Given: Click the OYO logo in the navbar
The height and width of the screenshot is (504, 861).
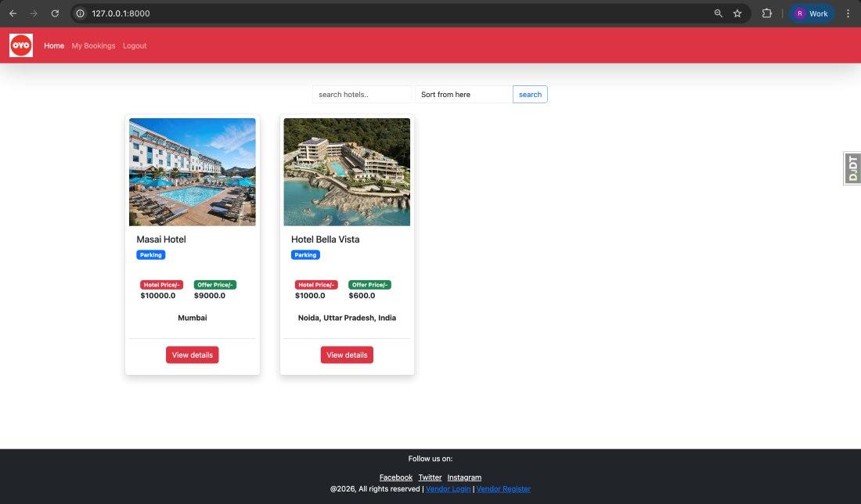Looking at the screenshot, I should 21,45.
